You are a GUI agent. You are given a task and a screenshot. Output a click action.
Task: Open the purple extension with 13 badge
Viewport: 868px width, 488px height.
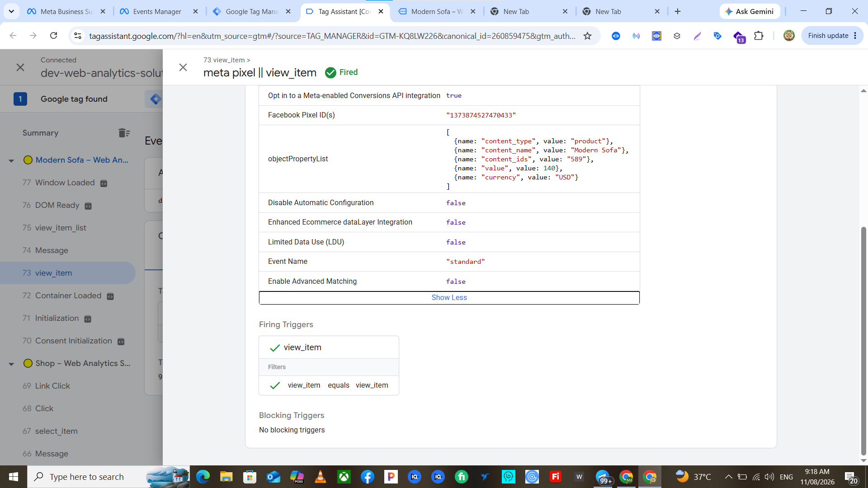point(738,36)
